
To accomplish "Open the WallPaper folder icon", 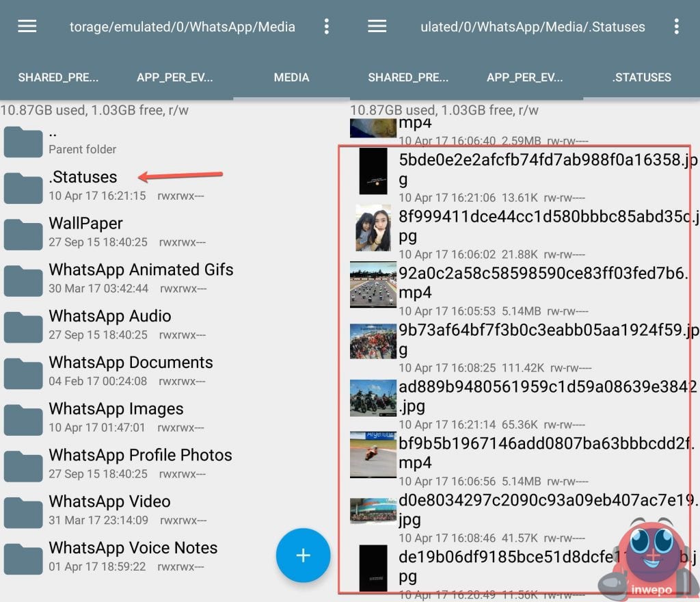I will coord(23,235).
